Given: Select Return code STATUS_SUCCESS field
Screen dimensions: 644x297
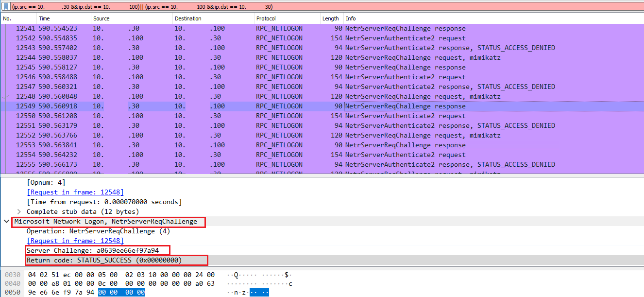Looking at the screenshot, I should [x=104, y=260].
